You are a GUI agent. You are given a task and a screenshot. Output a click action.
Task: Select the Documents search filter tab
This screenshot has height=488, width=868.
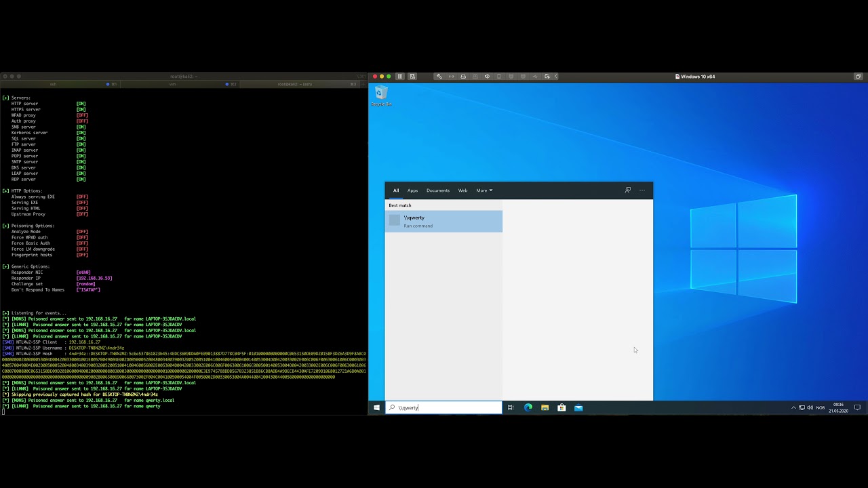[438, 190]
